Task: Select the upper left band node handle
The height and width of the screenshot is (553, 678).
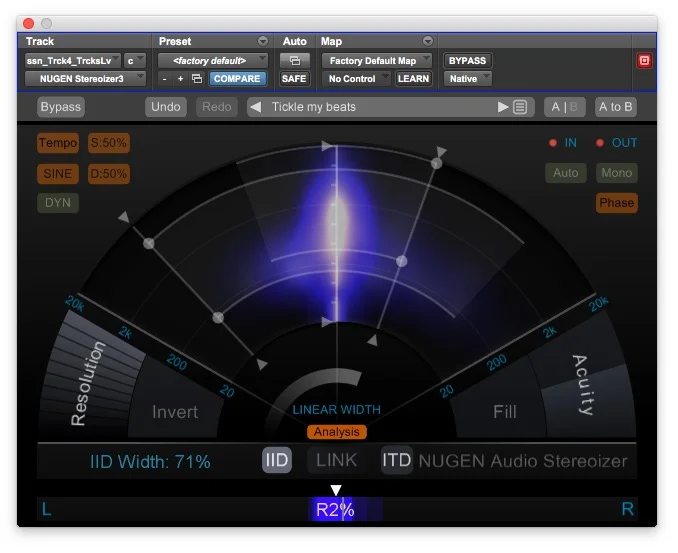Action: coord(149,243)
